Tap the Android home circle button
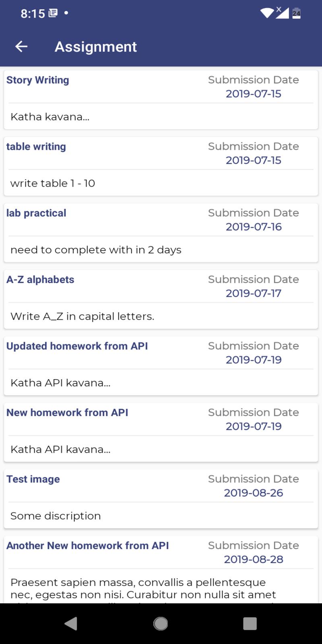322x644 pixels. pos(161,623)
